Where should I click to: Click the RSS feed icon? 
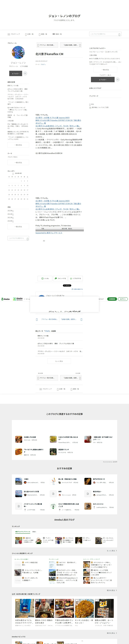[x=90, y=105]
